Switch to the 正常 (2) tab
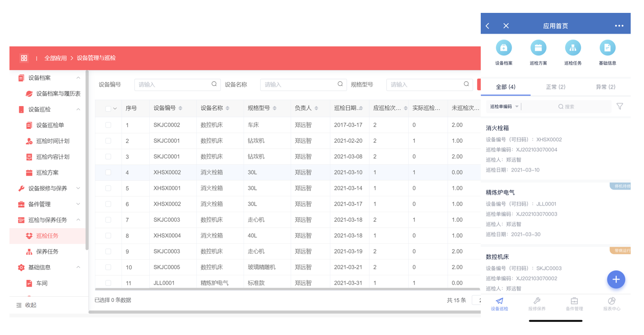This screenshot has width=644, height=335. click(x=555, y=87)
